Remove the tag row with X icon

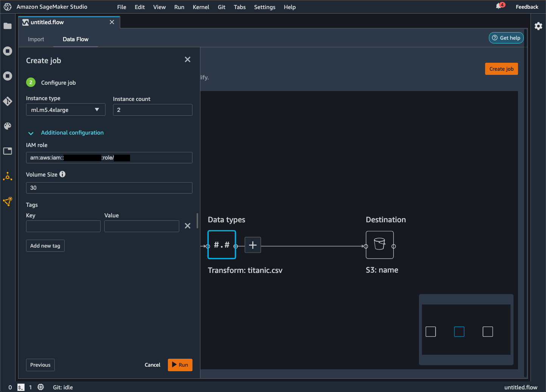(188, 226)
